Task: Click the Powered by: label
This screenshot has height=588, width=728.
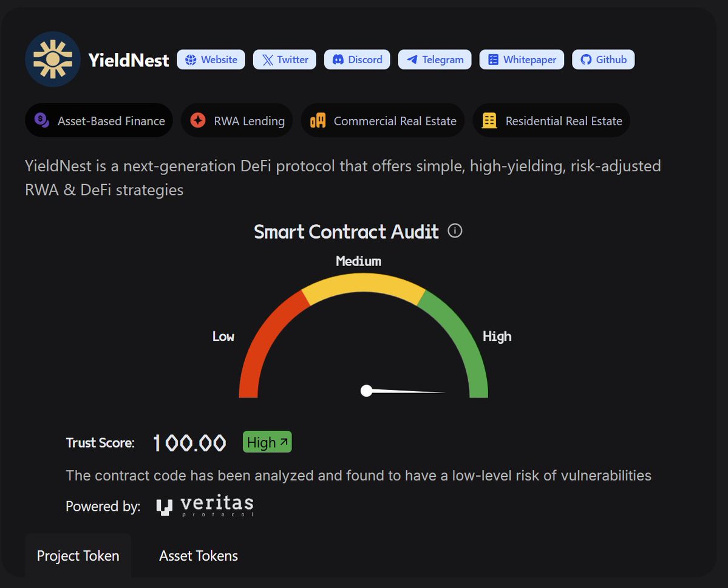Action: [103, 506]
